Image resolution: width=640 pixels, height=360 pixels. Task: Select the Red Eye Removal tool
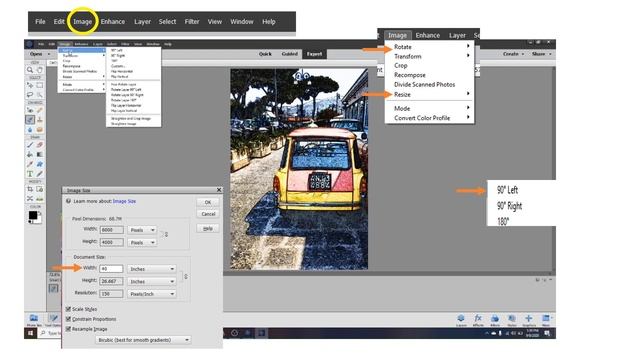pos(30,110)
